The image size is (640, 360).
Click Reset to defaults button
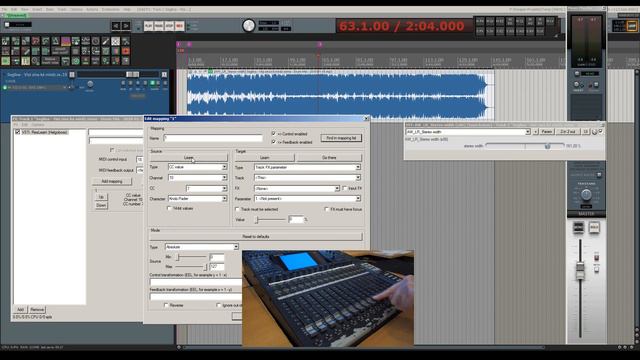[256, 236]
